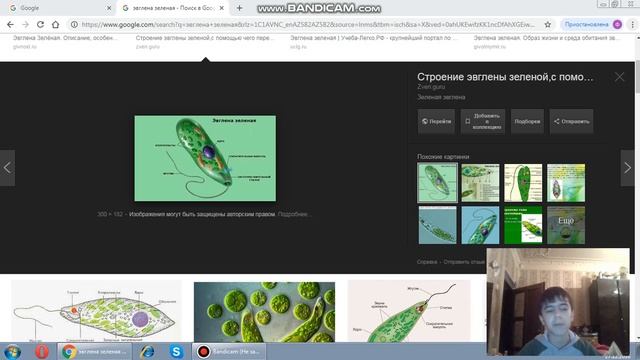
Task: Show previous image with left arrow
Action: (x=7, y=168)
